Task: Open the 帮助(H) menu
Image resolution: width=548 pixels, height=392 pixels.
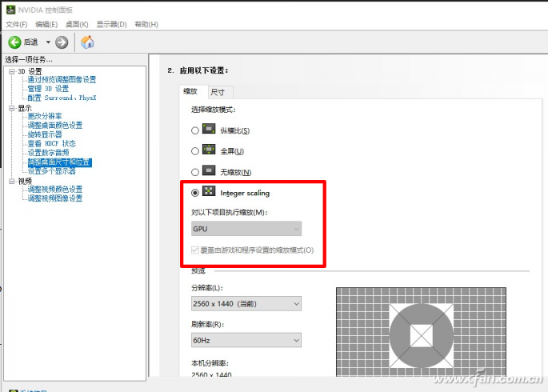Action: pos(146,25)
